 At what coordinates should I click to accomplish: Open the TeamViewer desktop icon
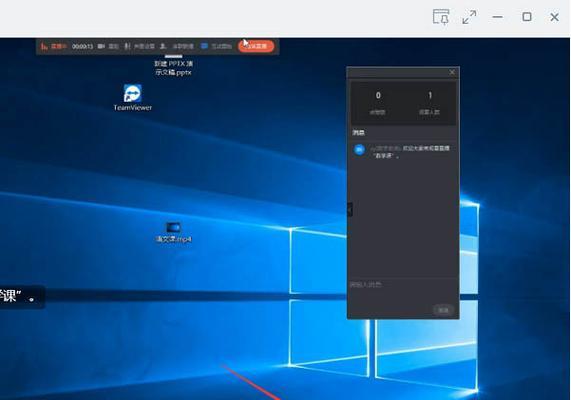pyautogui.click(x=133, y=97)
